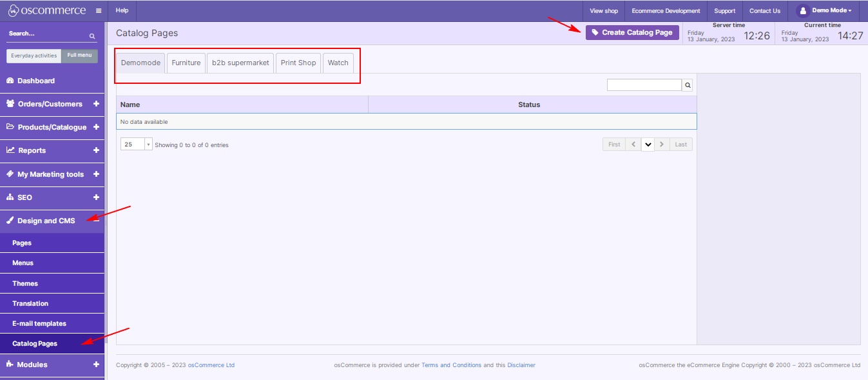Image resolution: width=868 pixels, height=380 pixels.
Task: Click the My Marketing tools tag icon
Action: [x=10, y=174]
